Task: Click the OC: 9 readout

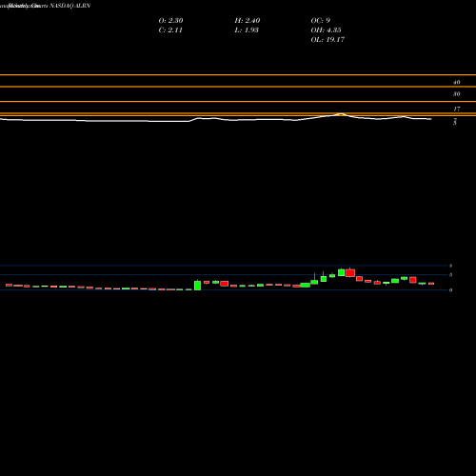Action: (321, 20)
